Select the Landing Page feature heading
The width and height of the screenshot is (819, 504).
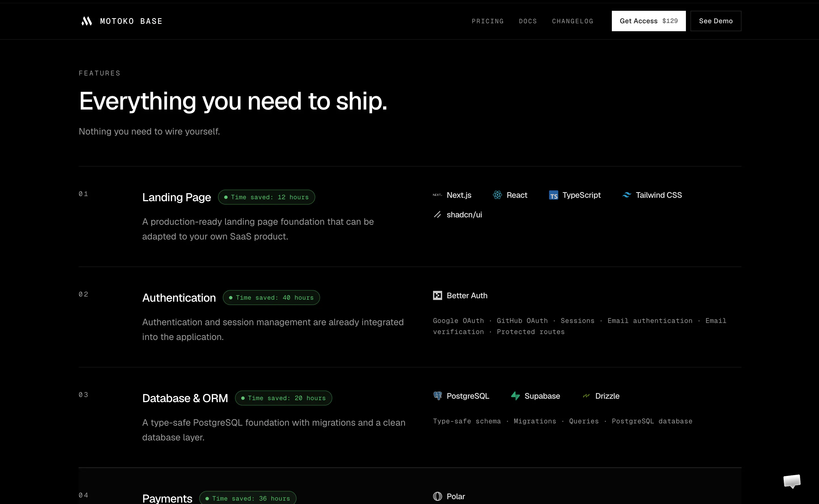tap(177, 197)
